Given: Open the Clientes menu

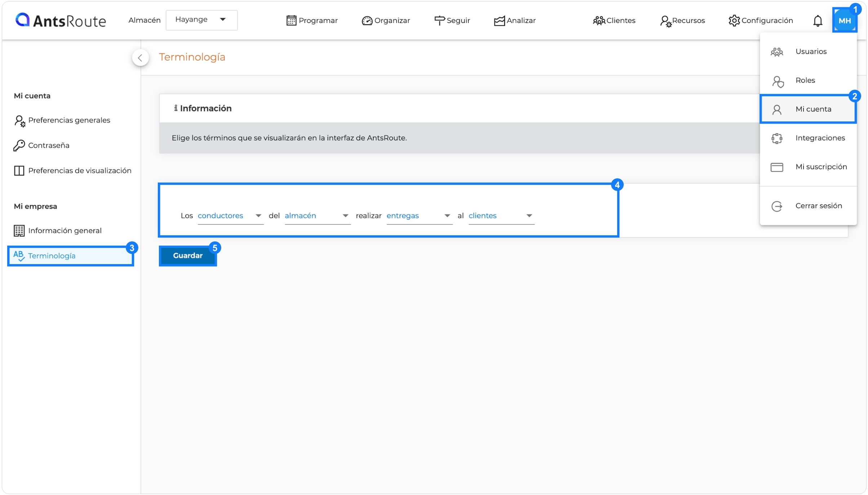Looking at the screenshot, I should (614, 21).
